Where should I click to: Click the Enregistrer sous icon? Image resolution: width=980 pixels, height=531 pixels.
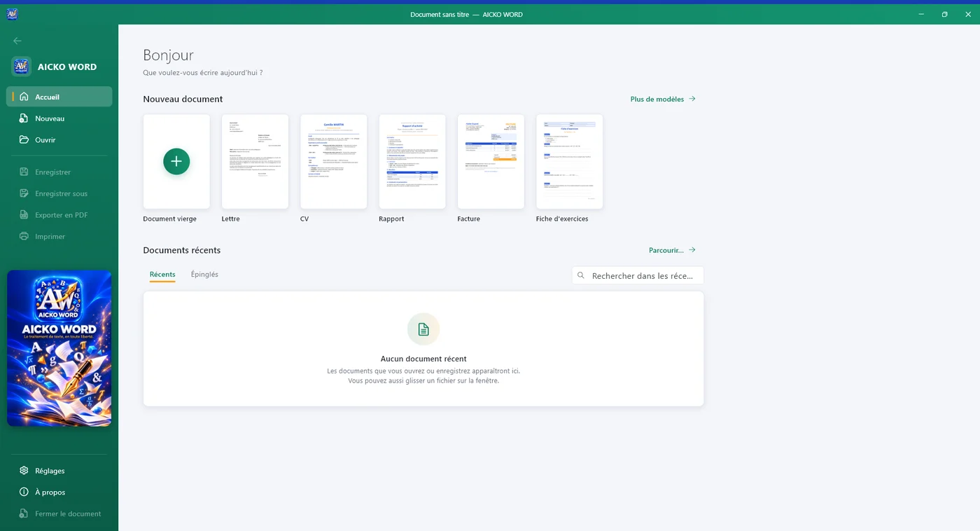click(24, 193)
